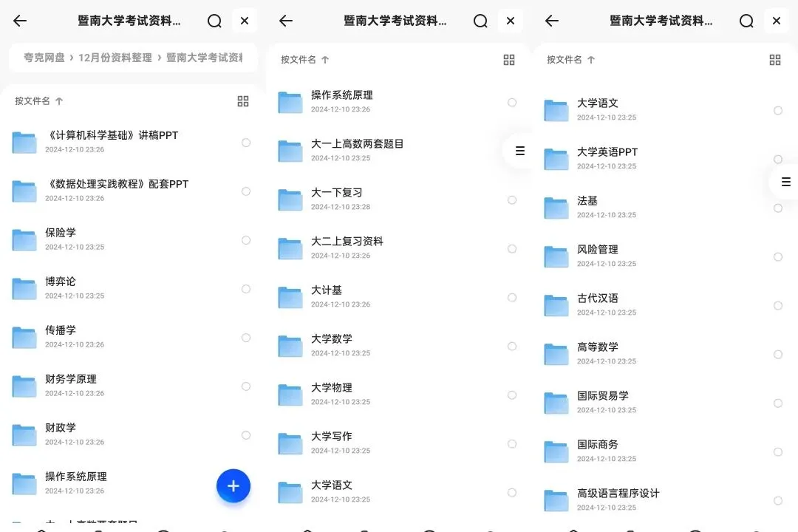Tick the selection circle for 国际贸易学
This screenshot has height=532, width=798.
pos(777,403)
